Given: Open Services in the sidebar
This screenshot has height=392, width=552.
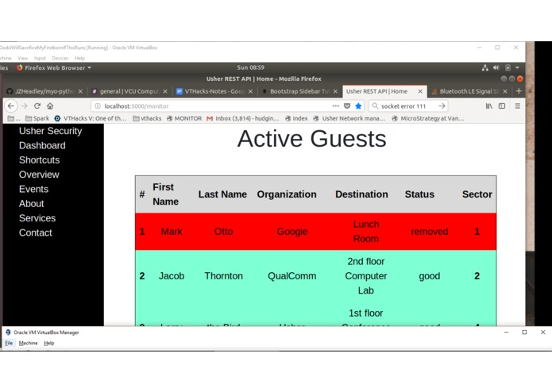Looking at the screenshot, I should [x=37, y=218].
